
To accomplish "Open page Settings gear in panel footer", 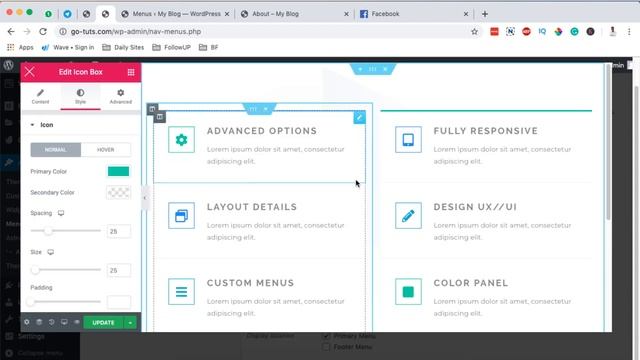I will pyautogui.click(x=27, y=322).
